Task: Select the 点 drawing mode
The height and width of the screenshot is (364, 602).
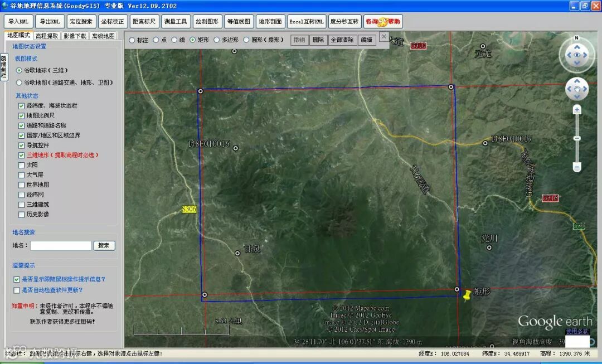Action: point(156,40)
